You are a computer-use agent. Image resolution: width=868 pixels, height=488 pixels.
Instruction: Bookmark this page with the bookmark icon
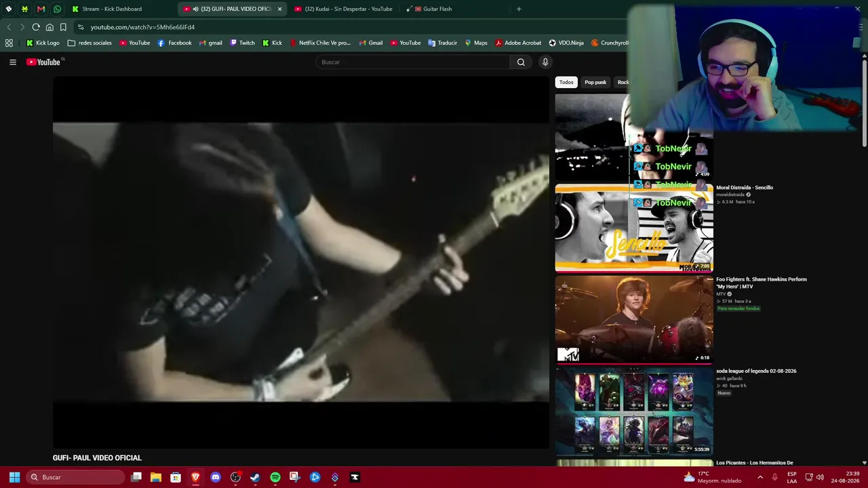[63, 27]
